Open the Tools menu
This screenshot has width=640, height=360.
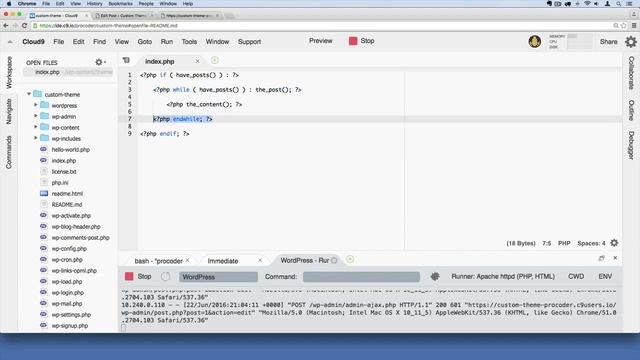pos(189,42)
